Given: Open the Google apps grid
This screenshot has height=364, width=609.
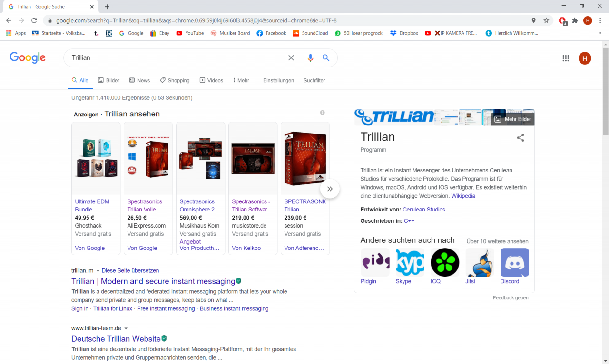Looking at the screenshot, I should pyautogui.click(x=566, y=58).
